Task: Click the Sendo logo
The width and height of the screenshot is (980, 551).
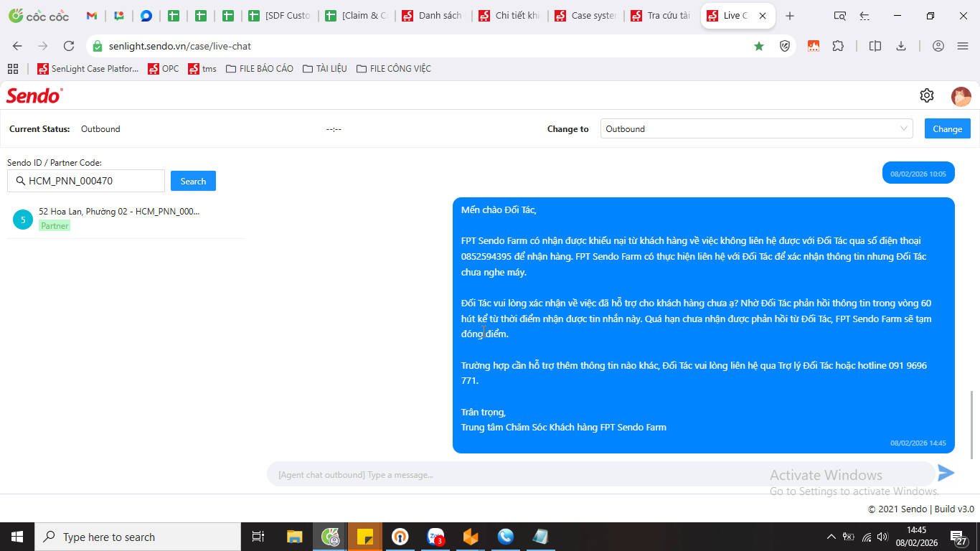Action: pyautogui.click(x=34, y=95)
